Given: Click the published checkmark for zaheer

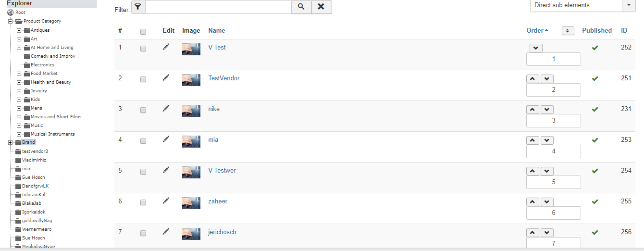Looking at the screenshot, I should coord(595,201).
